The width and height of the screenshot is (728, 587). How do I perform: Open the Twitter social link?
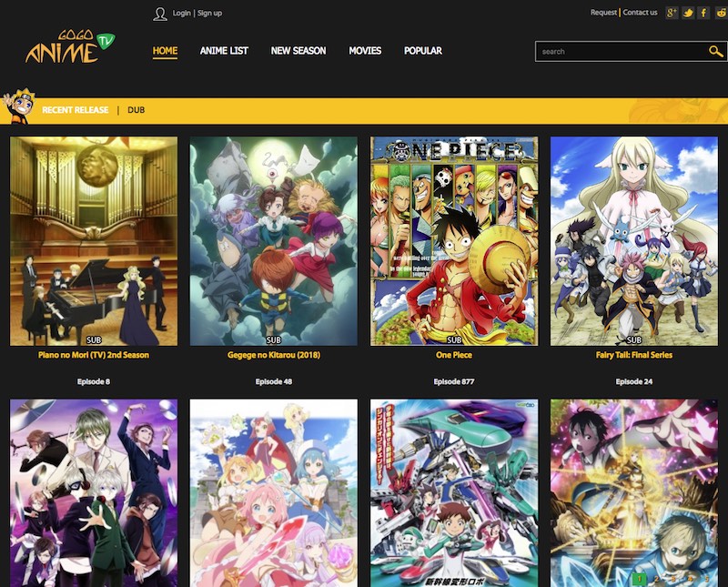point(688,13)
